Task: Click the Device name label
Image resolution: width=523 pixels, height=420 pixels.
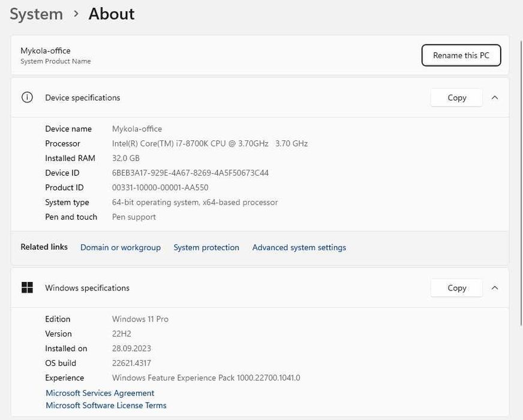Action: (x=68, y=129)
